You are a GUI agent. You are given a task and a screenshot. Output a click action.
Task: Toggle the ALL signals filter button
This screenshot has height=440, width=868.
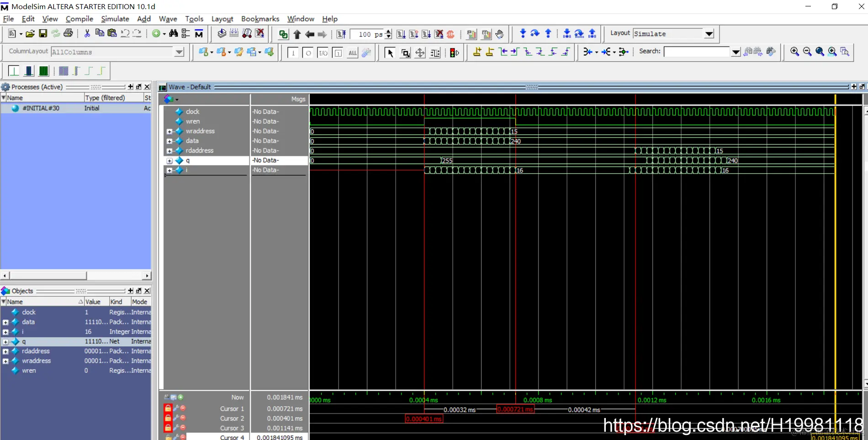353,53
